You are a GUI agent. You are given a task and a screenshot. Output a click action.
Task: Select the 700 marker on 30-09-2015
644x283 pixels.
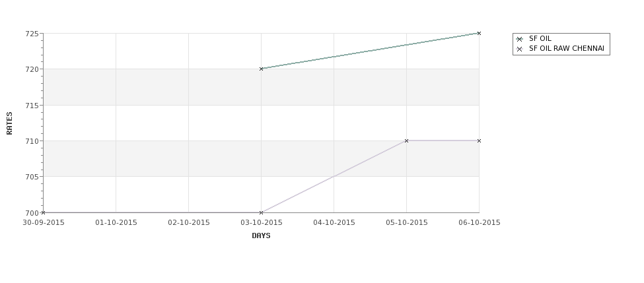tap(43, 212)
